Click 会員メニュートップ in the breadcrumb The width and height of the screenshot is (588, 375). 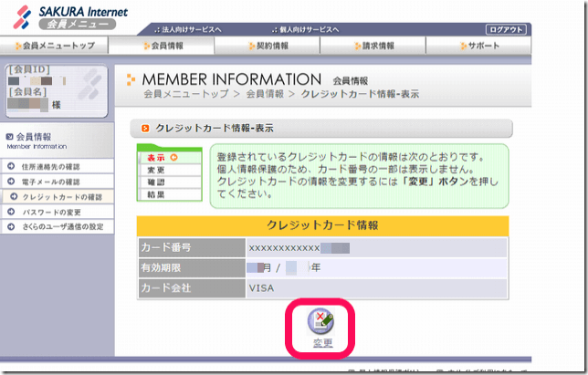tap(185, 94)
